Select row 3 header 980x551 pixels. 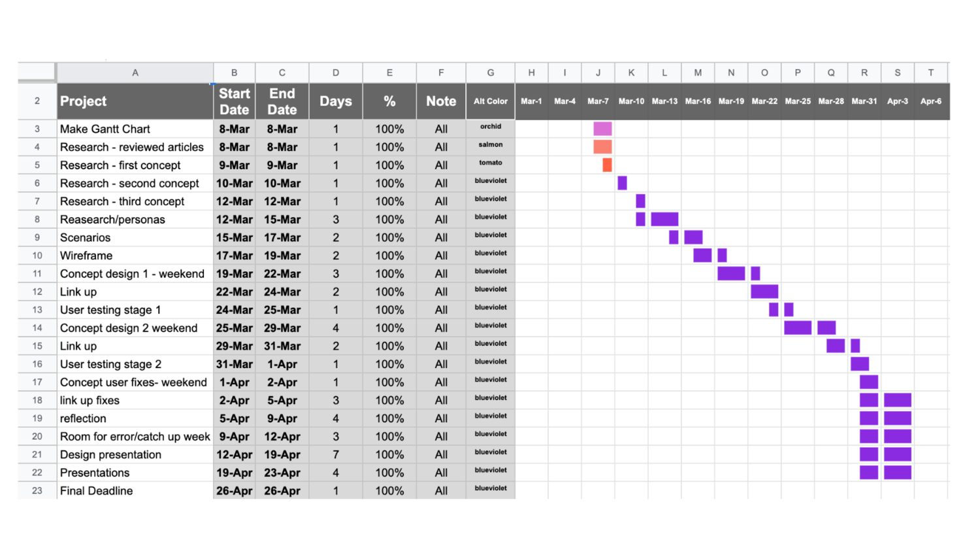point(37,129)
